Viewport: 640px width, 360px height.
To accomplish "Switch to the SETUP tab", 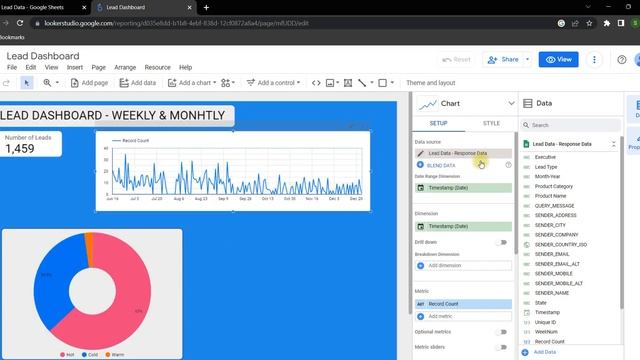I will click(x=438, y=123).
